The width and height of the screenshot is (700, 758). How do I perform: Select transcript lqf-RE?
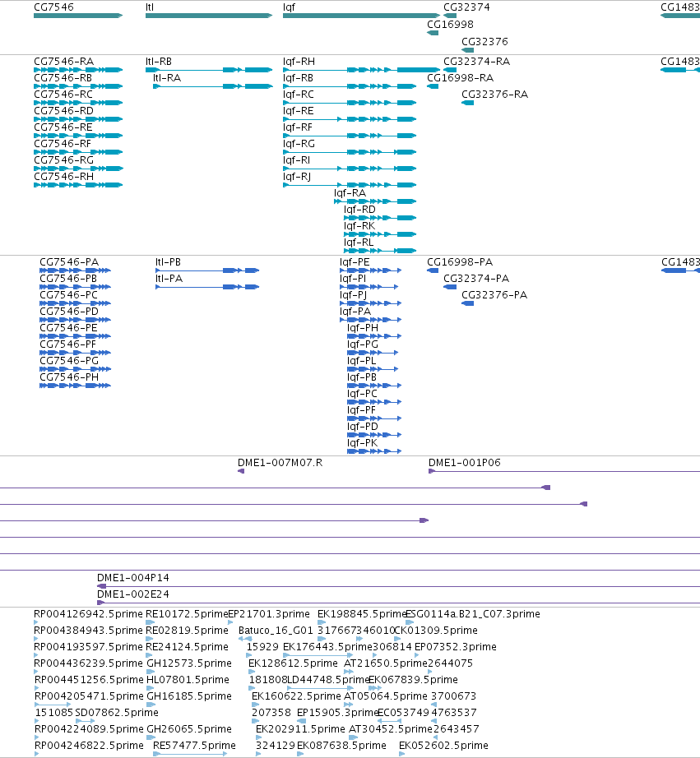298,111
